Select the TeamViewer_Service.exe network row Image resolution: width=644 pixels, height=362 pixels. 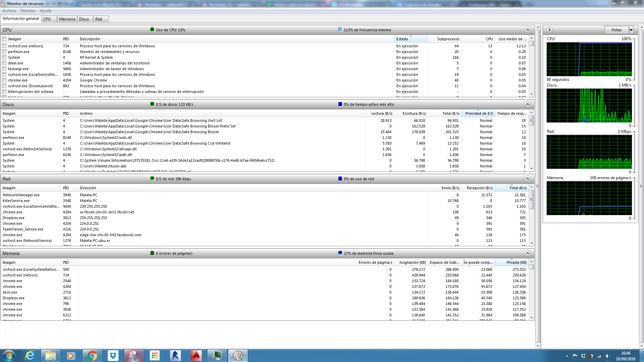[x=23, y=229]
